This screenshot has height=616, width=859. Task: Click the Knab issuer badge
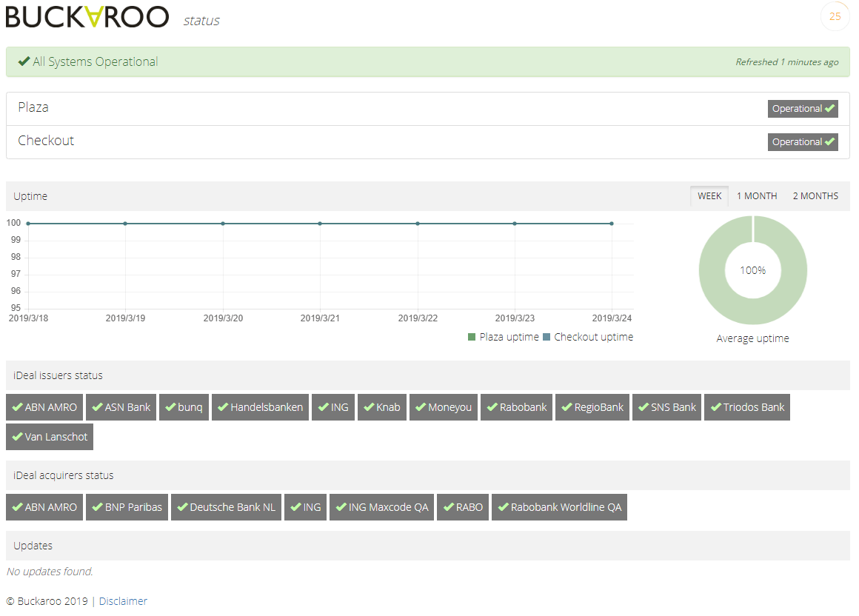pos(382,407)
